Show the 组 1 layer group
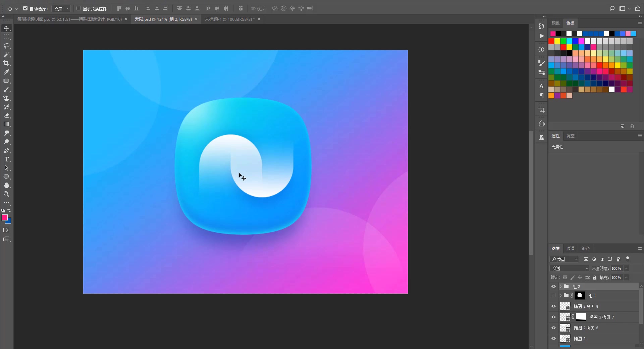The width and height of the screenshot is (644, 349). pos(553,295)
